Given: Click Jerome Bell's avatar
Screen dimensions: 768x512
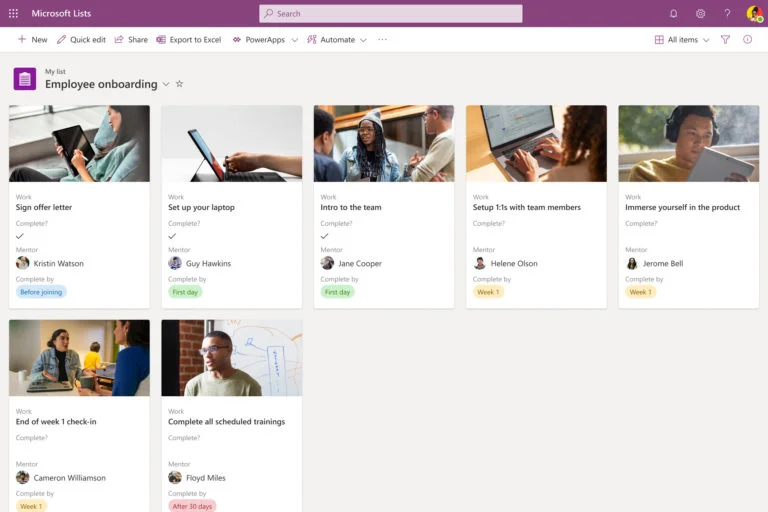Looking at the screenshot, I should [x=632, y=263].
